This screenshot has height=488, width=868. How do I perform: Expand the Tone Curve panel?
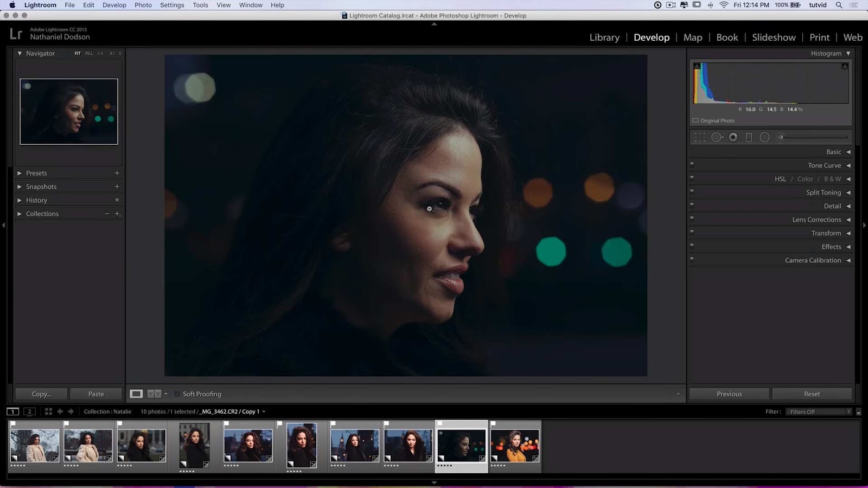(x=824, y=165)
